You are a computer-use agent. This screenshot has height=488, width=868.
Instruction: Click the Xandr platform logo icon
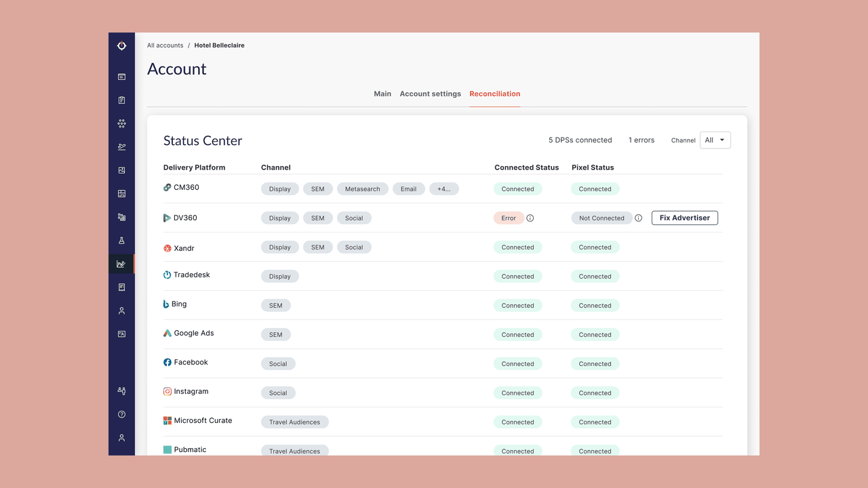[167, 248]
